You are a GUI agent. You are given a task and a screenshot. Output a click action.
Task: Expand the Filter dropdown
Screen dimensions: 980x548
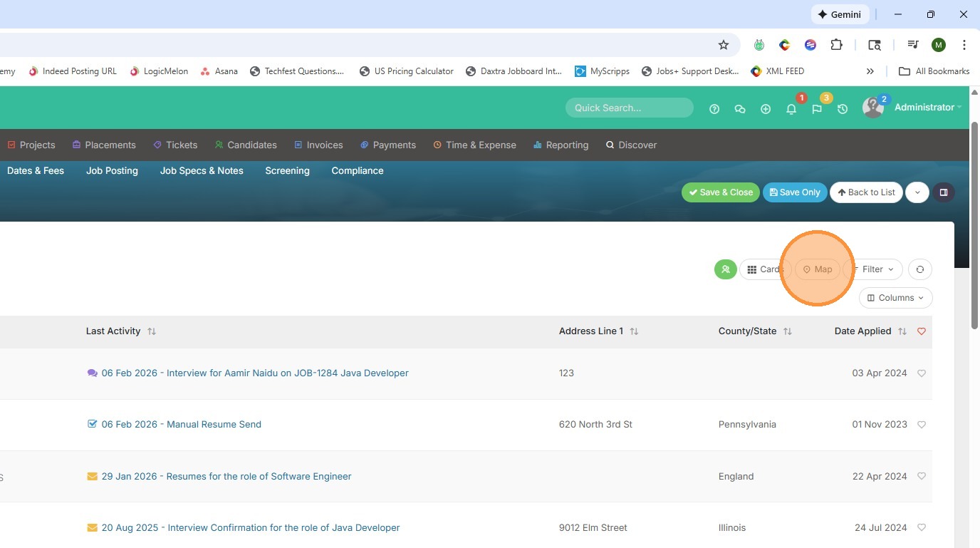point(874,269)
